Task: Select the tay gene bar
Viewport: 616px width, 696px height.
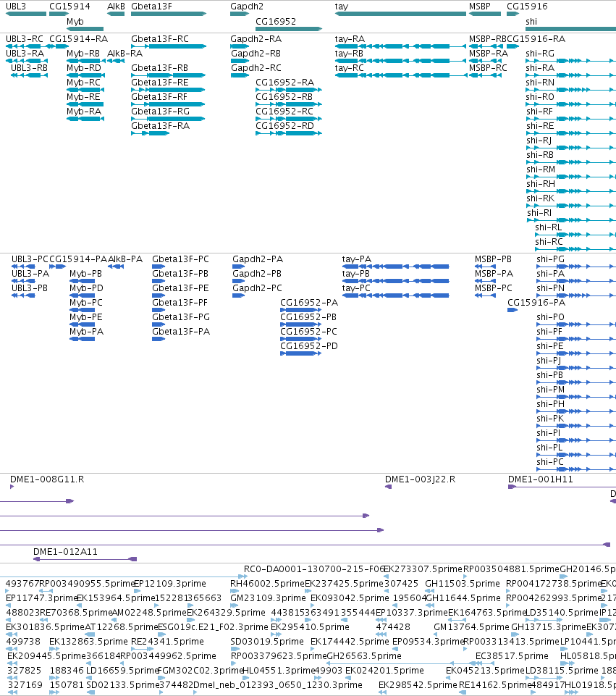Action: pyautogui.click(x=400, y=14)
